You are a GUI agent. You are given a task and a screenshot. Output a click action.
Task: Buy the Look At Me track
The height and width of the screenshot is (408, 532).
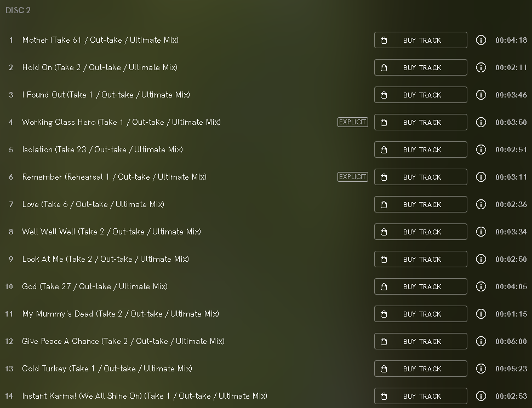tap(421, 259)
